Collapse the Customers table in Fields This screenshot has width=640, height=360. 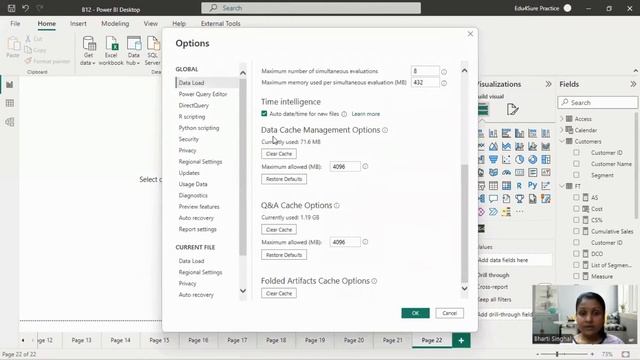point(562,141)
